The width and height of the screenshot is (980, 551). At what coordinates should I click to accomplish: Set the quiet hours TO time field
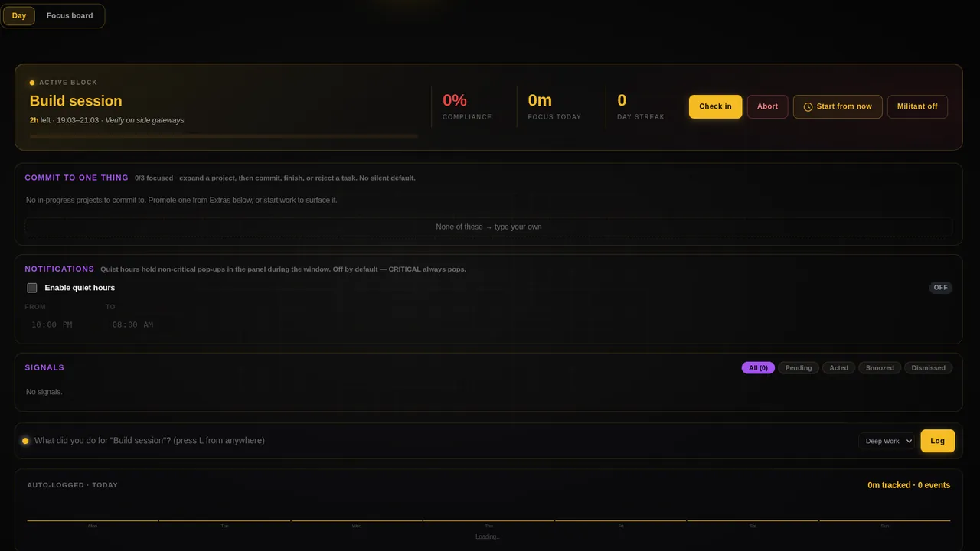pyautogui.click(x=140, y=324)
